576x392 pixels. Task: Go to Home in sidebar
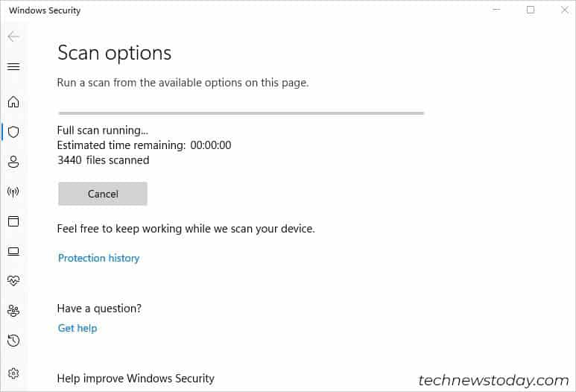point(13,102)
